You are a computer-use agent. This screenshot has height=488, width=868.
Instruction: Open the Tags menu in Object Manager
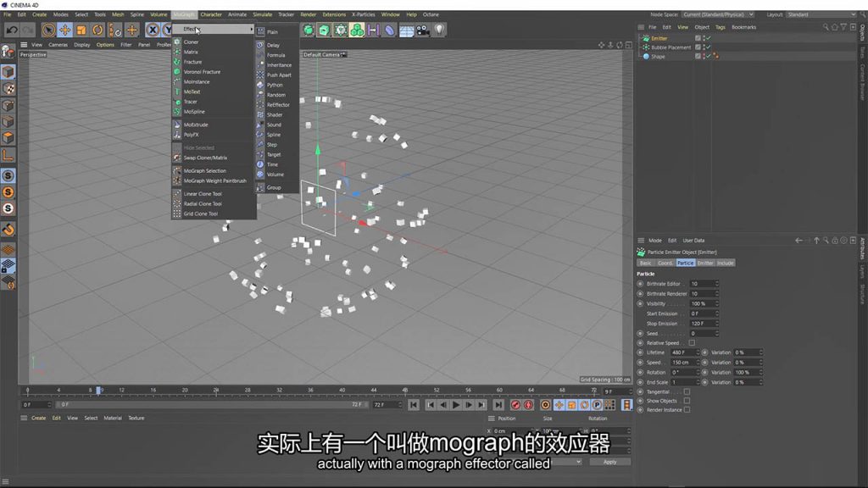[721, 27]
